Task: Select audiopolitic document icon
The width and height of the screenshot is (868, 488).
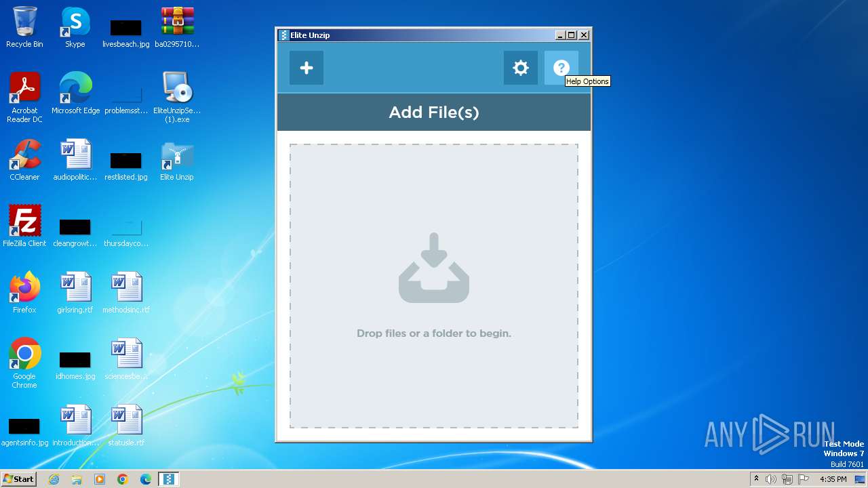Action: tap(75, 160)
